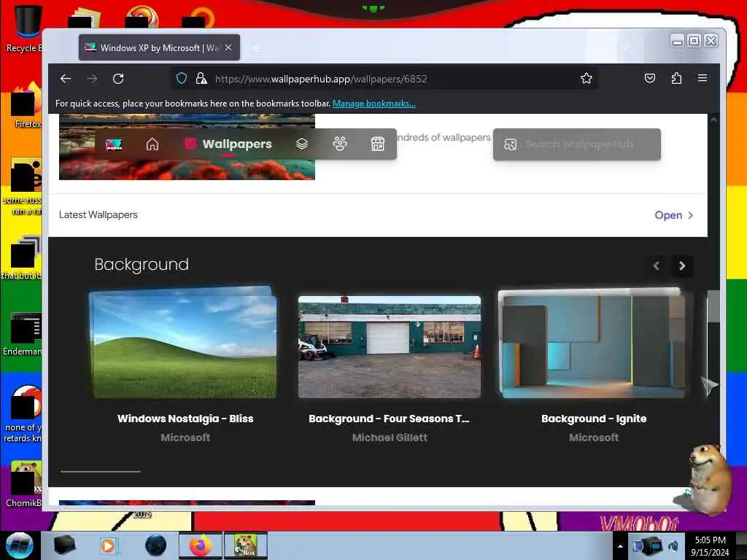
Task: Open the Manage bookmarks link
Action: point(374,104)
